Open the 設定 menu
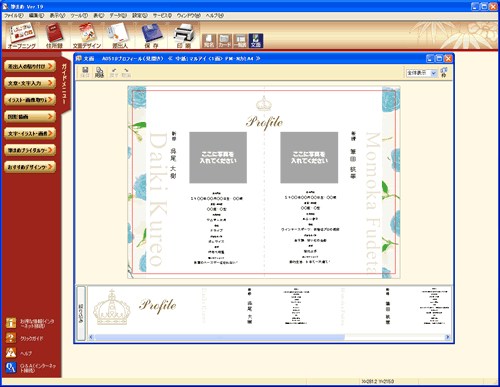 (140, 15)
